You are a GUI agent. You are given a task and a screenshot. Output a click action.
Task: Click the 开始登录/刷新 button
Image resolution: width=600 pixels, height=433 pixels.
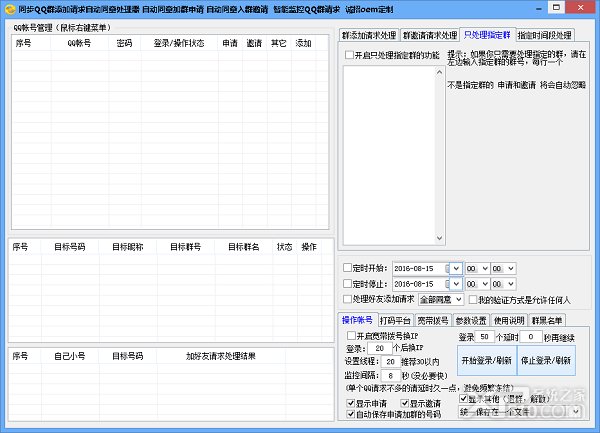(487, 360)
